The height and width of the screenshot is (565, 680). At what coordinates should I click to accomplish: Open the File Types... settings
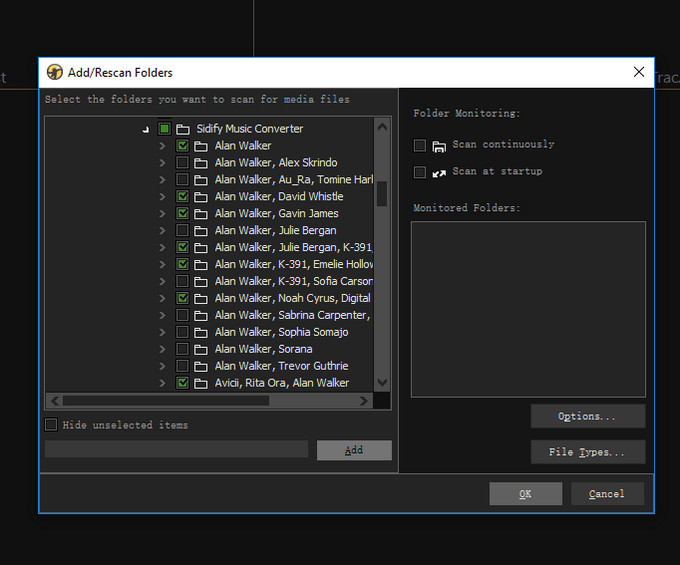click(588, 452)
